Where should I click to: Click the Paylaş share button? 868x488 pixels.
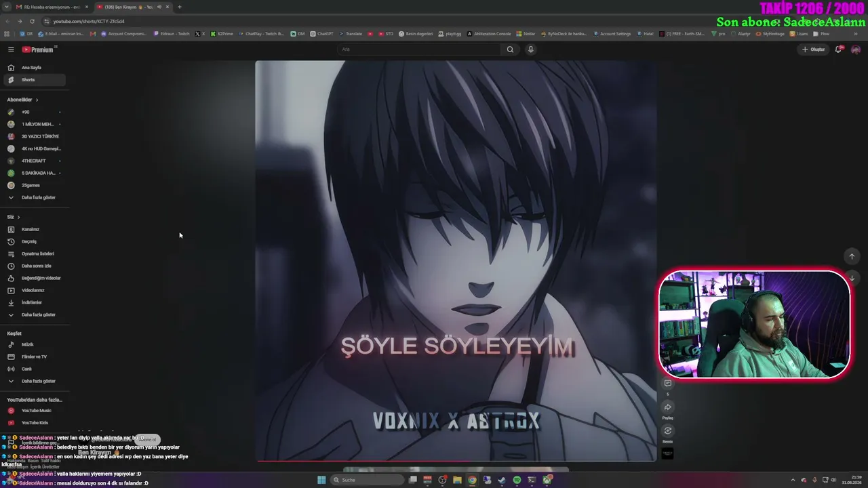667,407
